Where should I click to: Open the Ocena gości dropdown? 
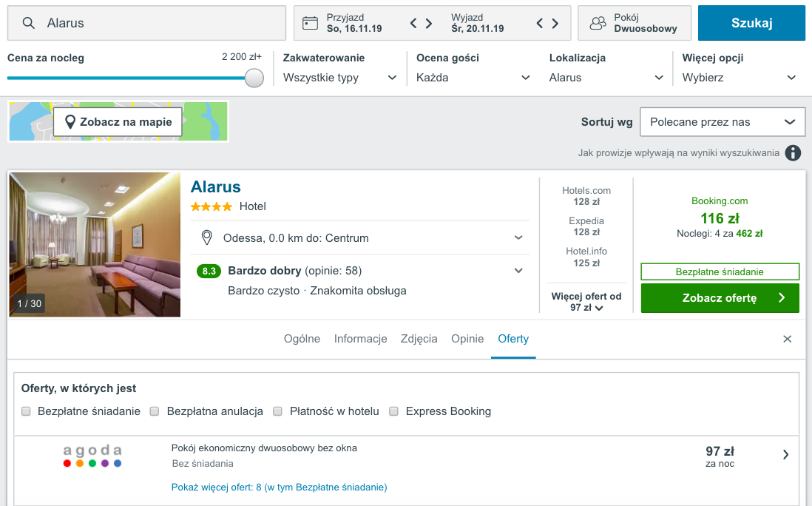473,78
